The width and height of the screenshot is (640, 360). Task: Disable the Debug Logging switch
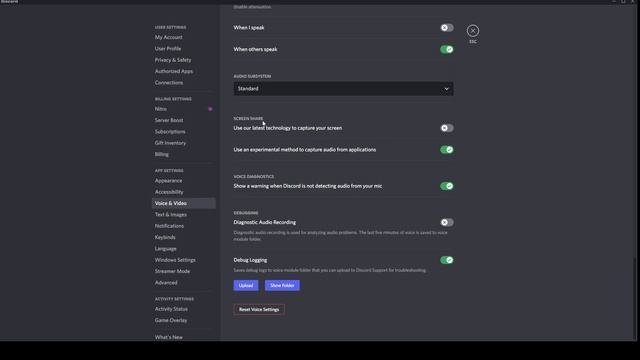click(447, 260)
